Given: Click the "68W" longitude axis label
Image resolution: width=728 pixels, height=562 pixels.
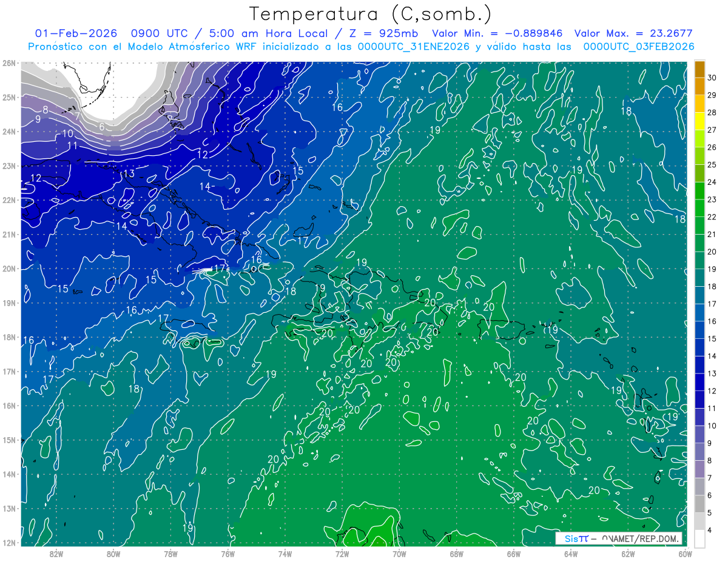Looking at the screenshot, I should 456,554.
